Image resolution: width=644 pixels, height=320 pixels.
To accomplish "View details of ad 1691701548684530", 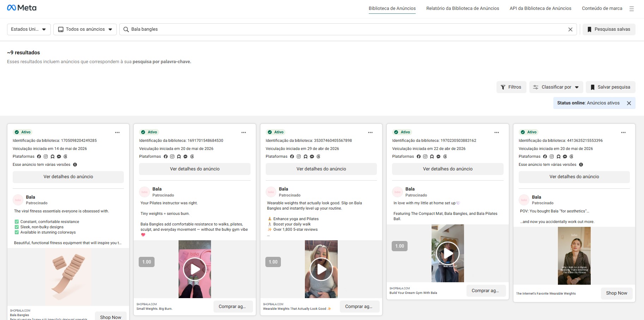I will pos(195,169).
